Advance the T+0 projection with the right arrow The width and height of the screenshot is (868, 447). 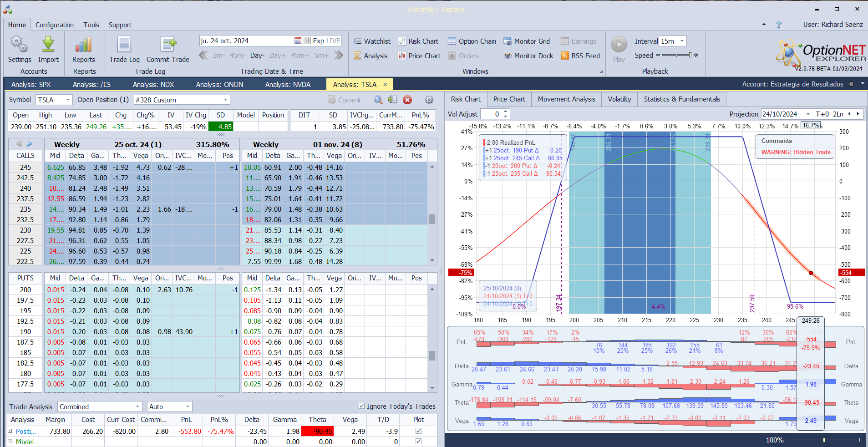(858, 114)
